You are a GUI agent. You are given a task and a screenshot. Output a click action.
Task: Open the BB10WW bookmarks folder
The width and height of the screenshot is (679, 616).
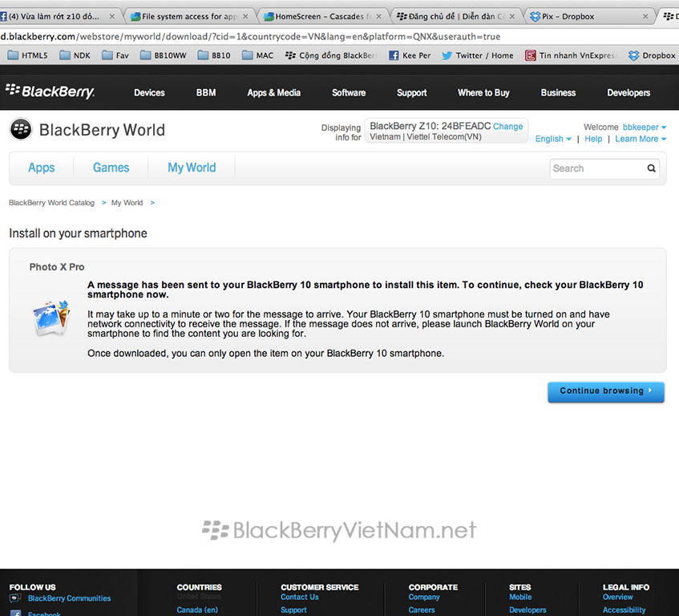[164, 55]
